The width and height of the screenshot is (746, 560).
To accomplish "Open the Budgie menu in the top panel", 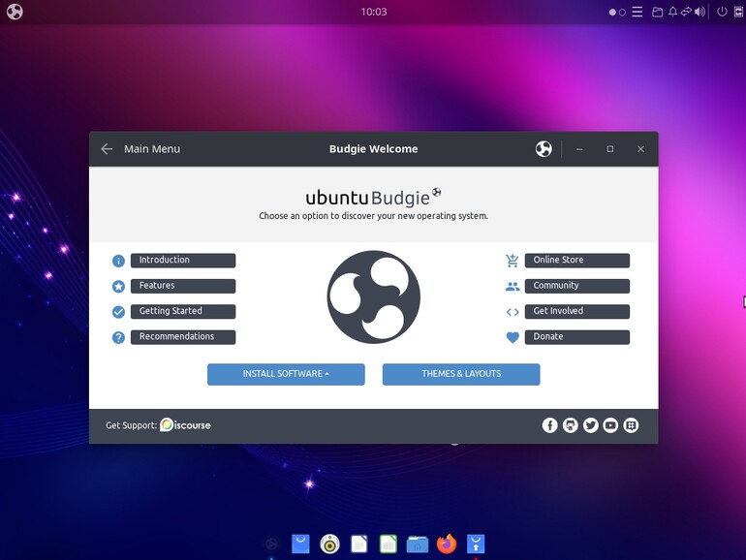I will click(15, 12).
